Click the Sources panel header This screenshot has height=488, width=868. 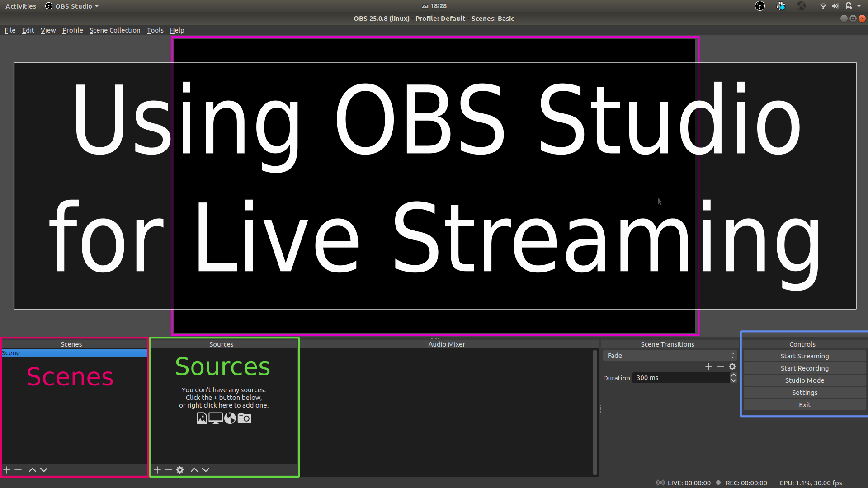[222, 344]
